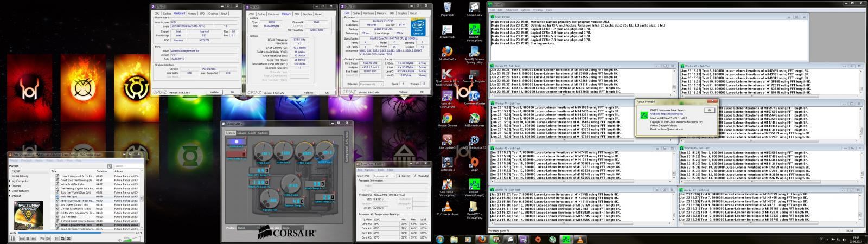Open the Options menu in Core Temp
The image size is (868, 244).
pos(370,170)
